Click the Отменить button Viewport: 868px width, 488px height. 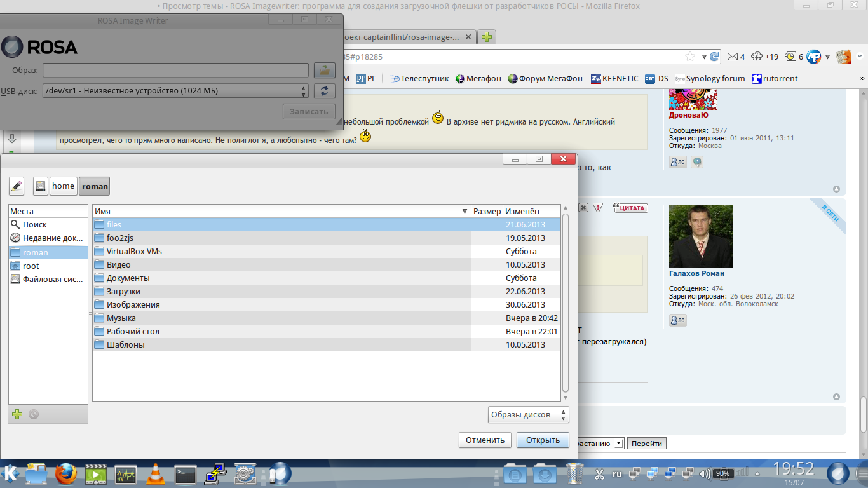485,440
